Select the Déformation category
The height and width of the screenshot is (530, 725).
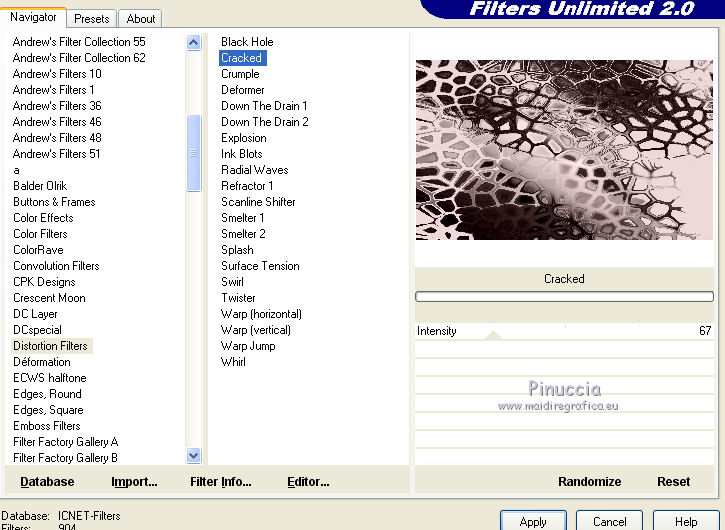point(42,362)
